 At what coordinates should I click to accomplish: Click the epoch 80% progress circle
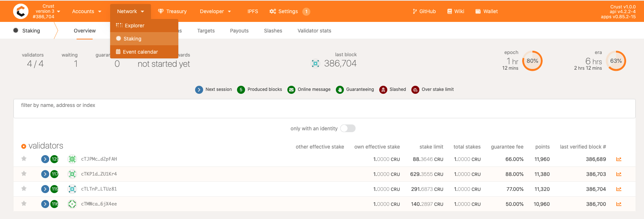[532, 61]
